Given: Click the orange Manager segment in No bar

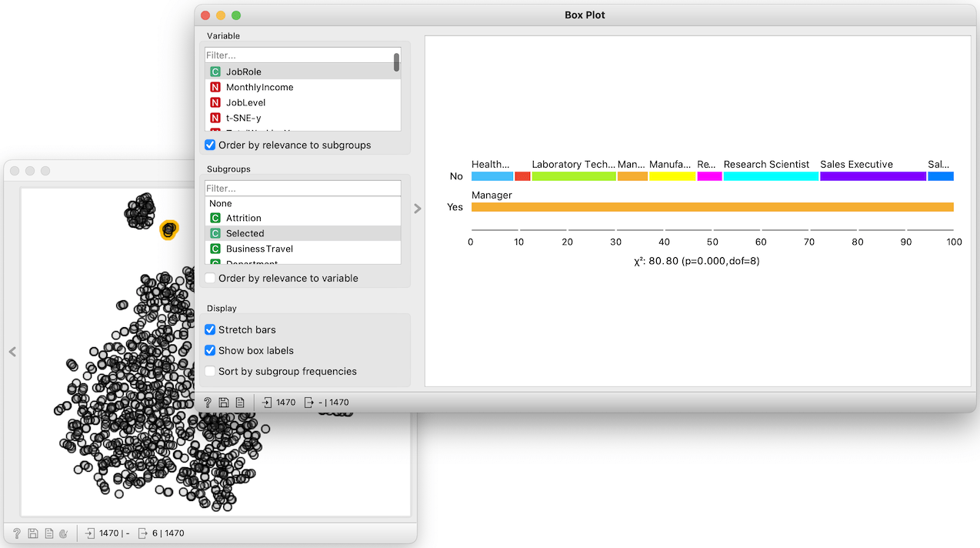Looking at the screenshot, I should (632, 176).
